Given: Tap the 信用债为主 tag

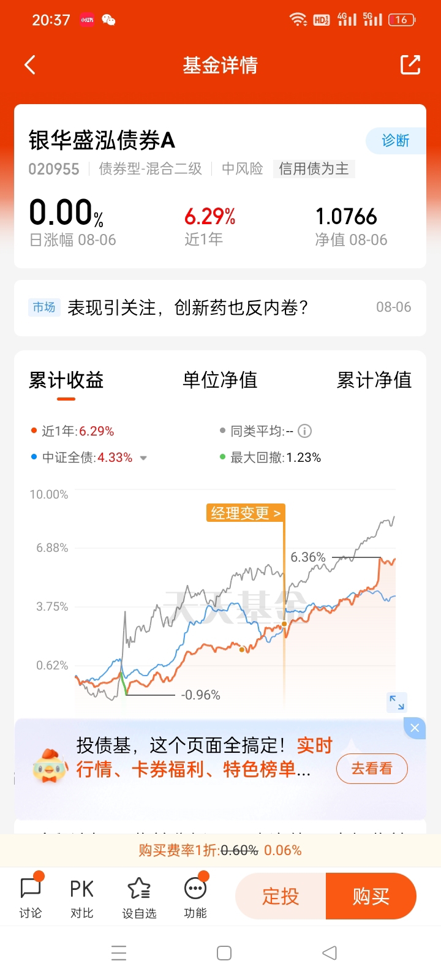Looking at the screenshot, I should click(314, 169).
